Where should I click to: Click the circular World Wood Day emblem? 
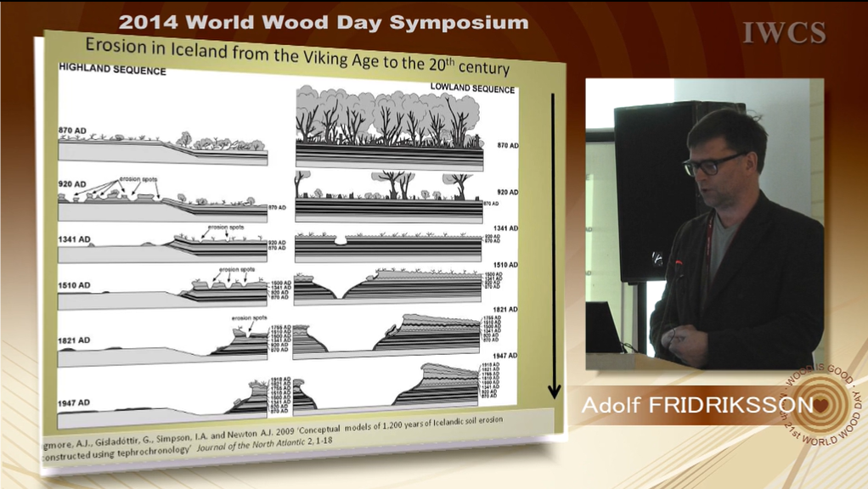[x=815, y=407]
